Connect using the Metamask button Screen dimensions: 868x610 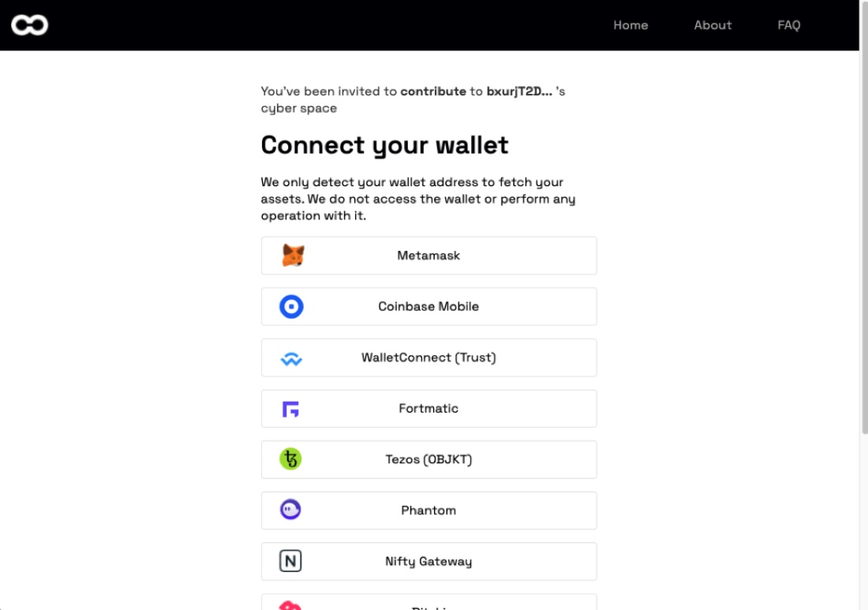tap(429, 256)
